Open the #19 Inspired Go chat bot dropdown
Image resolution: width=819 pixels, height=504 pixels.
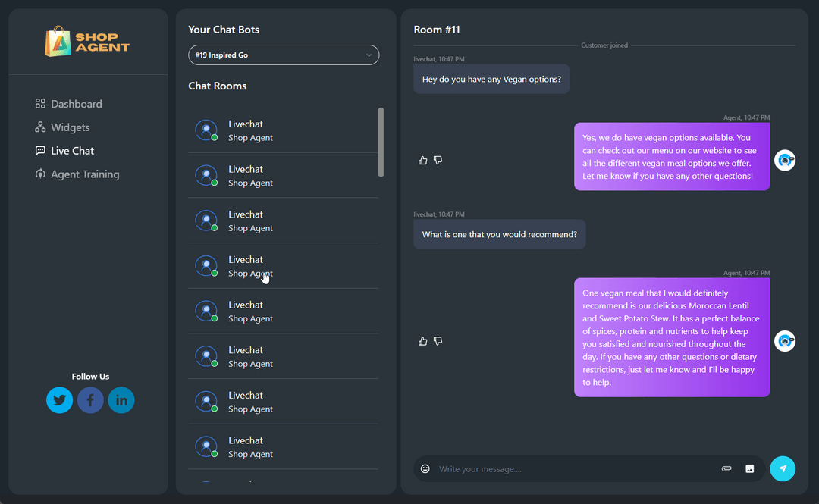(x=284, y=55)
